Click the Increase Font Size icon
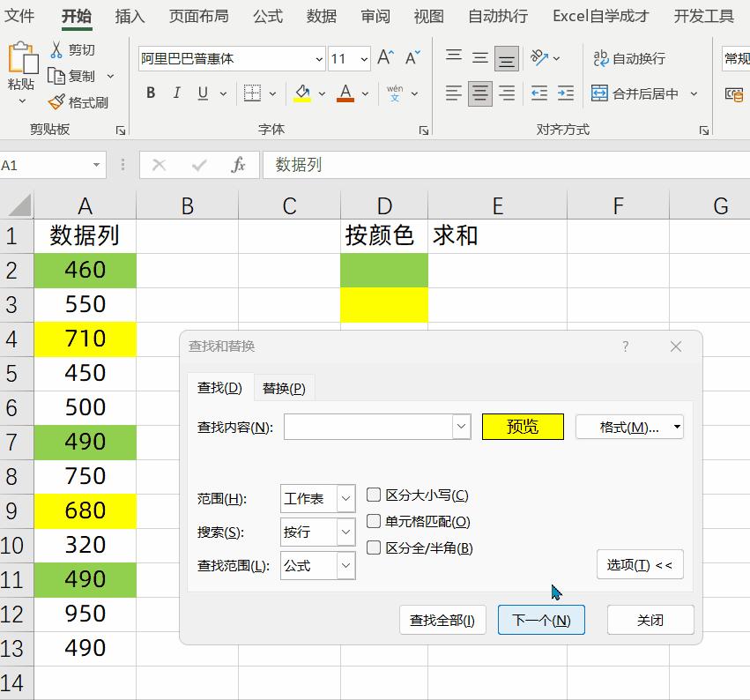The height and width of the screenshot is (700, 750). pyautogui.click(x=383, y=56)
